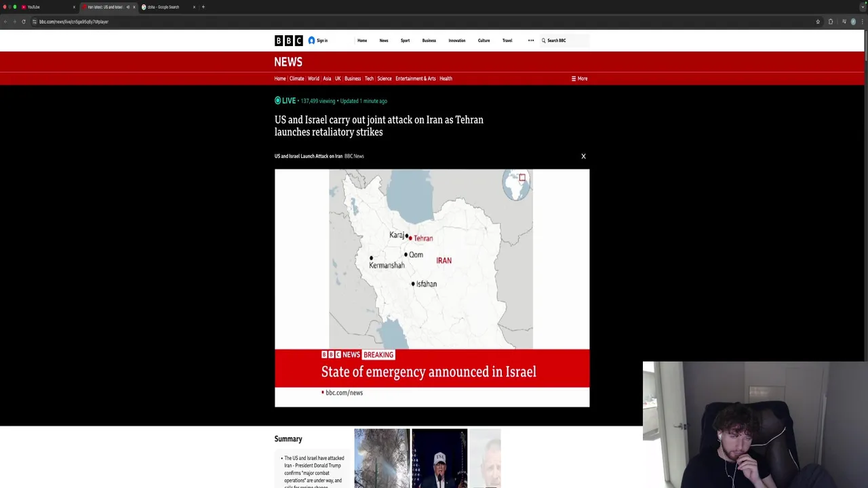
Task: Click the page vertical scrollbar
Action: pos(866,47)
